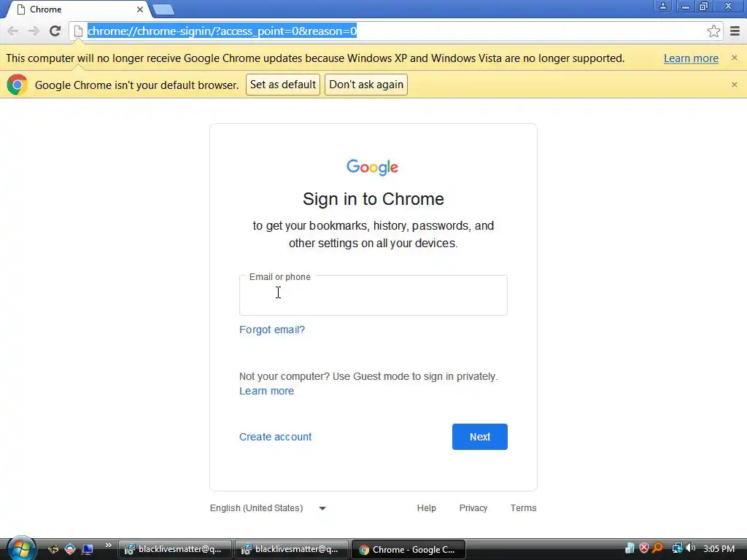The width and height of the screenshot is (747, 560).
Task: Open the Help link
Action: 426,508
